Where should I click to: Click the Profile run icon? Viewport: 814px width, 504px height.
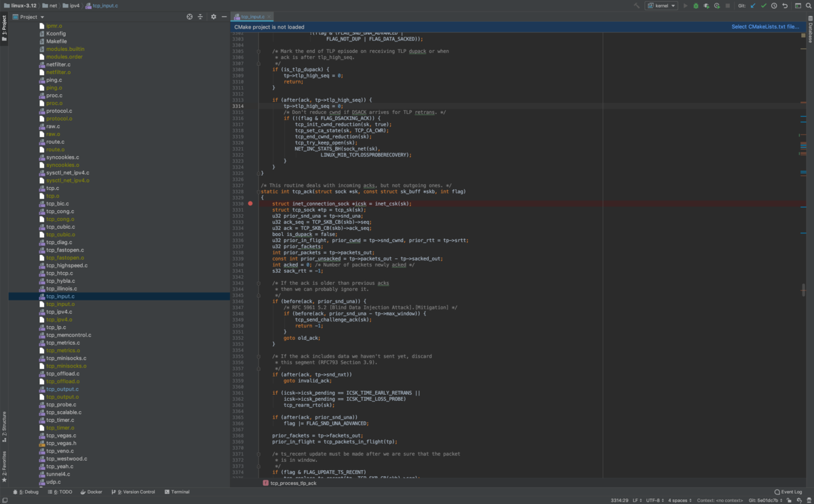coord(718,5)
